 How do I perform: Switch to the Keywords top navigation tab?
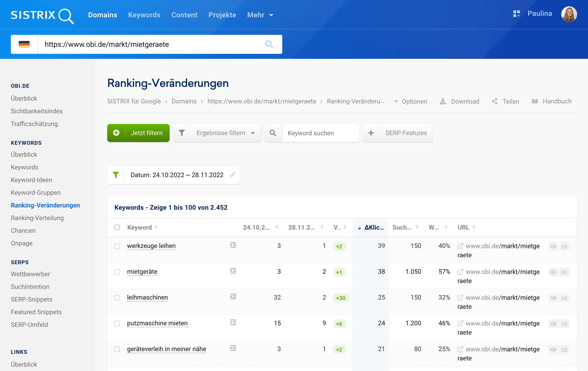tap(144, 15)
